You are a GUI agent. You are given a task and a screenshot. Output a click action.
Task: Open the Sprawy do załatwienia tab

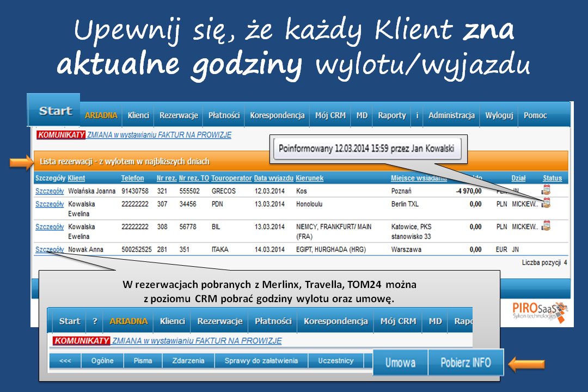coord(261,360)
